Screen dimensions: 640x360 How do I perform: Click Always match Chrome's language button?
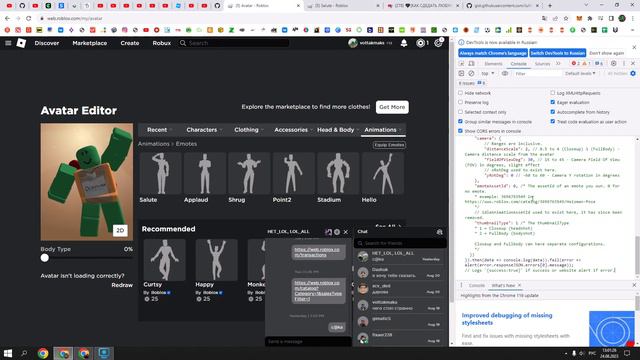[493, 53]
